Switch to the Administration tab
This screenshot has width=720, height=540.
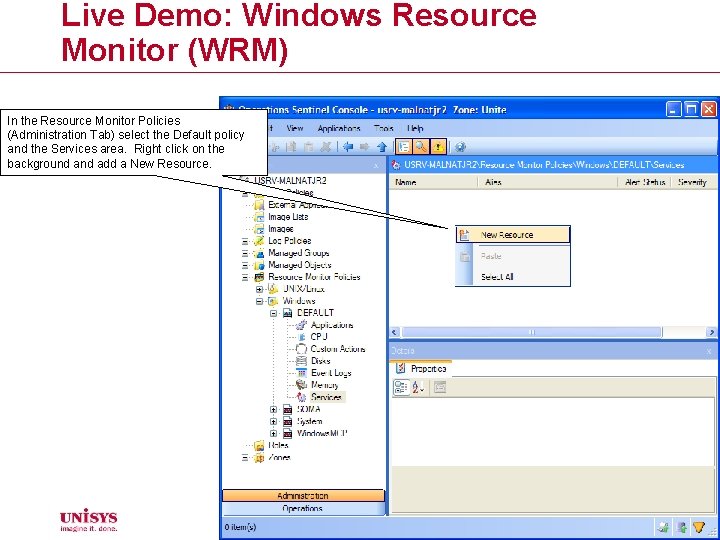(303, 496)
